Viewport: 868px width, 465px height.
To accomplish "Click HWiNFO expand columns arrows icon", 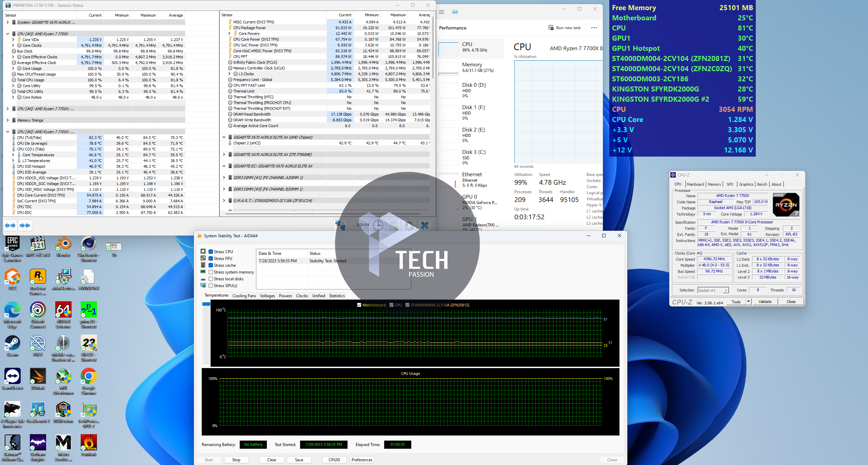I will point(10,225).
